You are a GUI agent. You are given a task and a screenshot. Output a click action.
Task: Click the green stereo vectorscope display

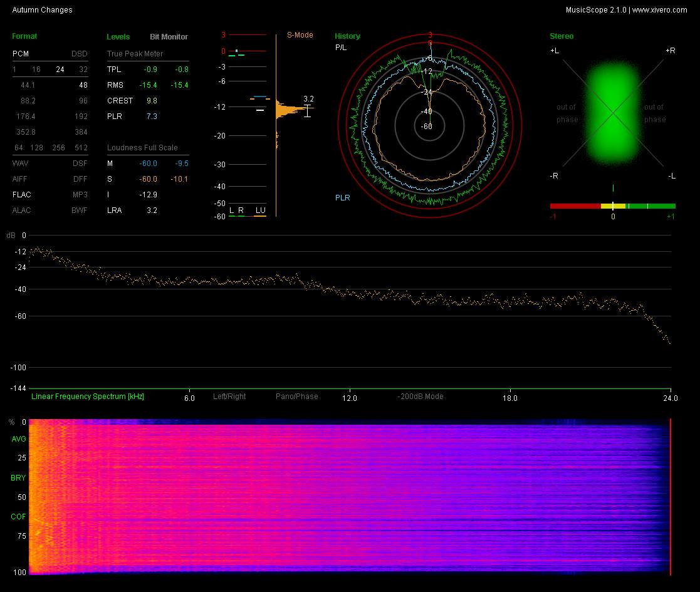pyautogui.click(x=612, y=113)
